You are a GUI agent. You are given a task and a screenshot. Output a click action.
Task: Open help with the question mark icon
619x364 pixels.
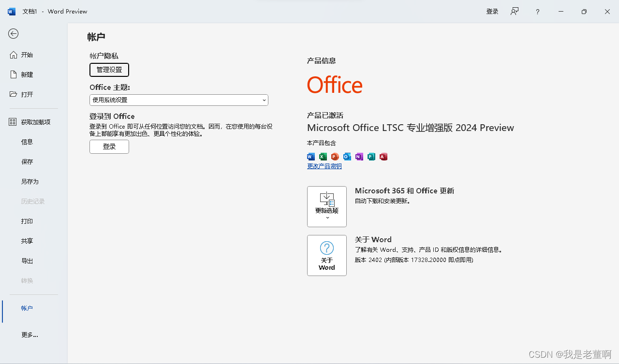pos(537,12)
